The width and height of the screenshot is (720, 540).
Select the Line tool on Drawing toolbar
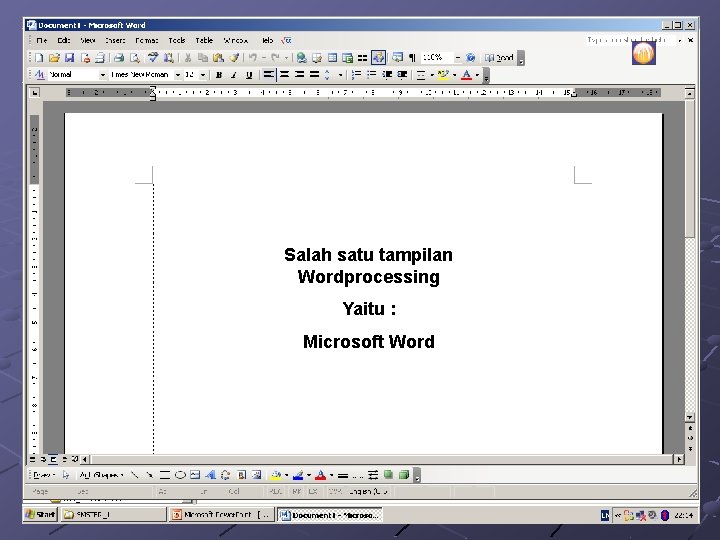point(135,475)
